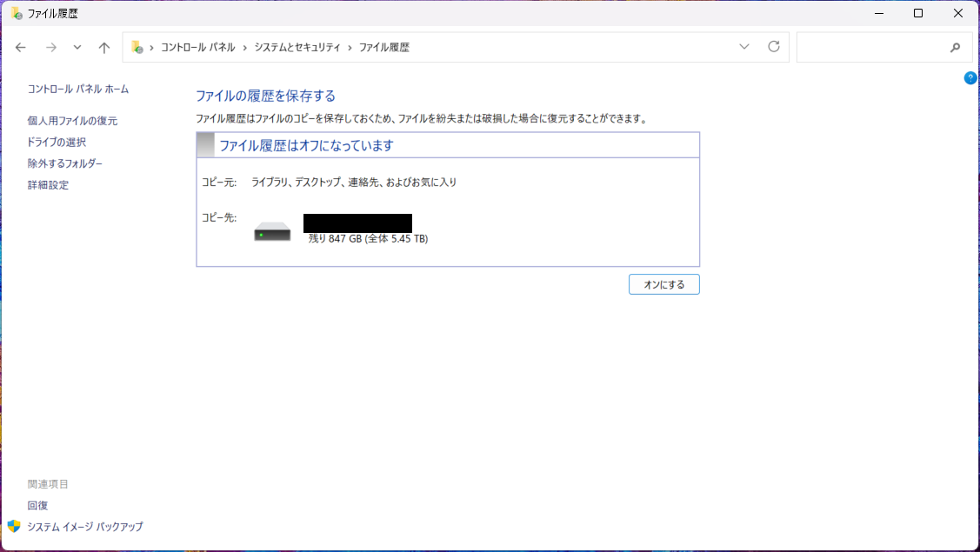The height and width of the screenshot is (552, 980).
Task: Open the blue help question icon
Action: coord(970,78)
